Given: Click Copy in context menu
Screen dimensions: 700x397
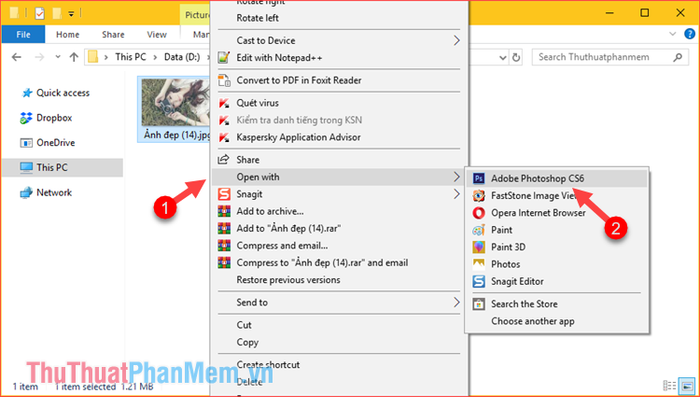Looking at the screenshot, I should [339, 343].
